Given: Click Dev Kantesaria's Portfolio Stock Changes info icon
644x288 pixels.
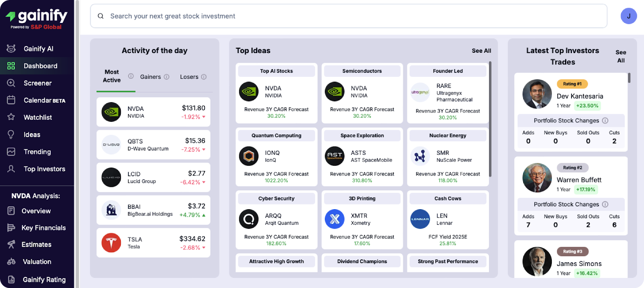Looking at the screenshot, I should pyautogui.click(x=605, y=121).
